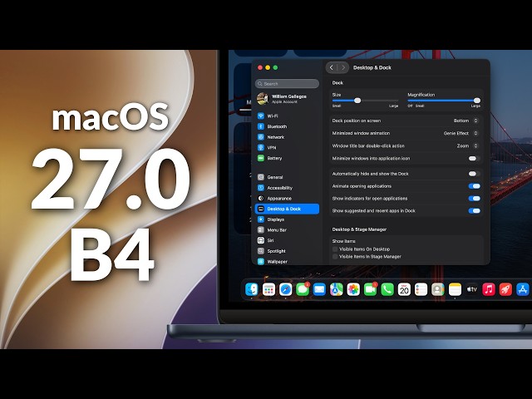The height and width of the screenshot is (399, 532).
Task: Click the Desktop & Stage Manager heading
Action: [359, 229]
